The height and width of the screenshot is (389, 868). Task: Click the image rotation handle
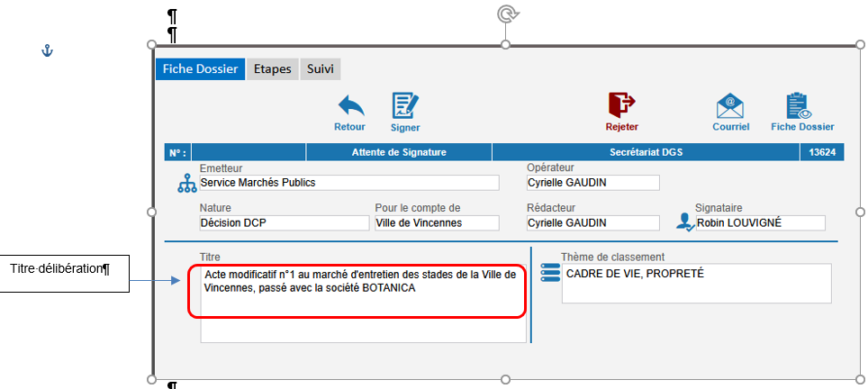click(x=506, y=14)
